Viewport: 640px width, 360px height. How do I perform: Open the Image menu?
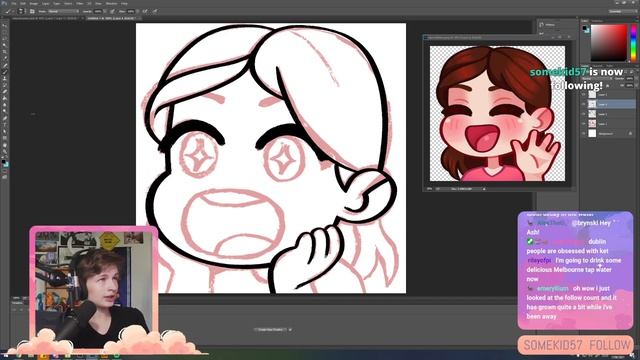34,3
